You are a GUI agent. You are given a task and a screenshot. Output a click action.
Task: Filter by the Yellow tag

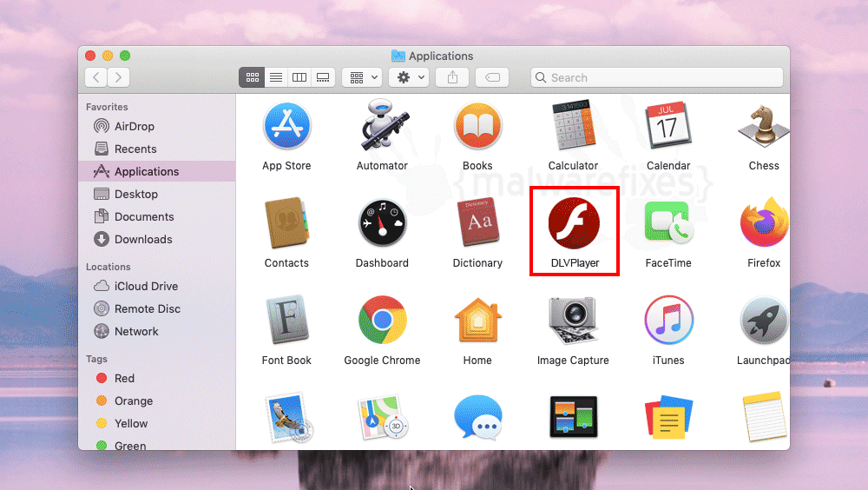tap(157, 423)
